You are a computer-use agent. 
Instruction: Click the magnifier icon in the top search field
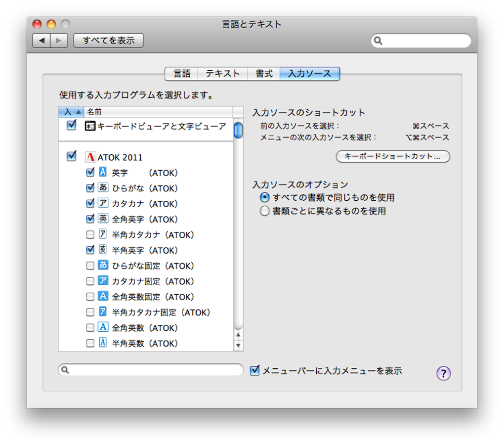(x=378, y=41)
